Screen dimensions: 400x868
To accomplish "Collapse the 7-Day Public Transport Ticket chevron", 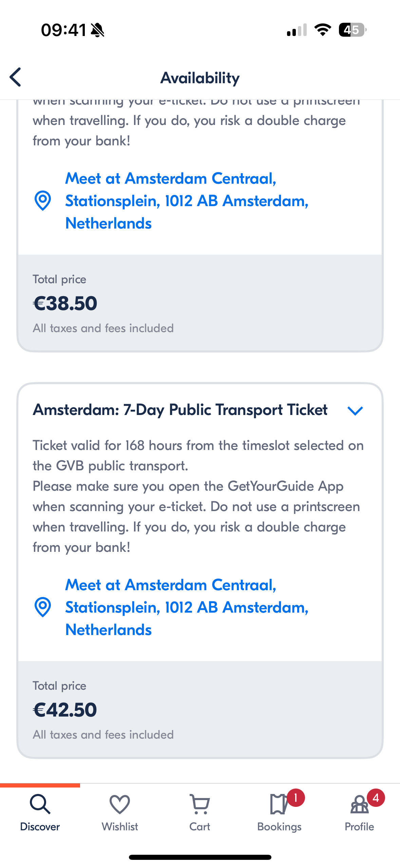I will [355, 411].
